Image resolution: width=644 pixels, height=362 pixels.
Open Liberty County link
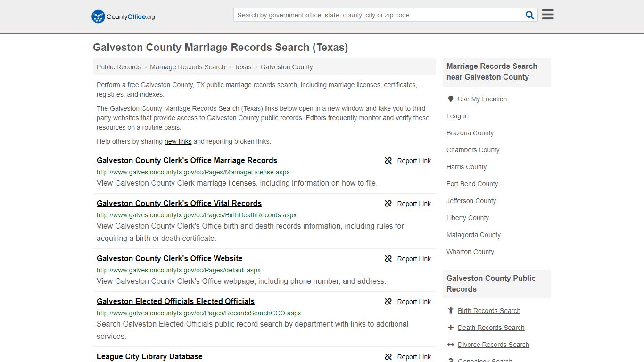click(468, 218)
